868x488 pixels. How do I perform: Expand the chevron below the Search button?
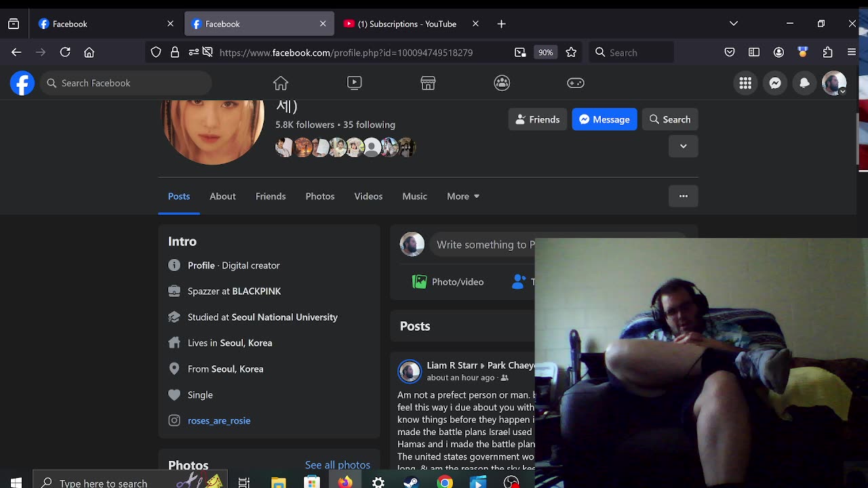683,146
